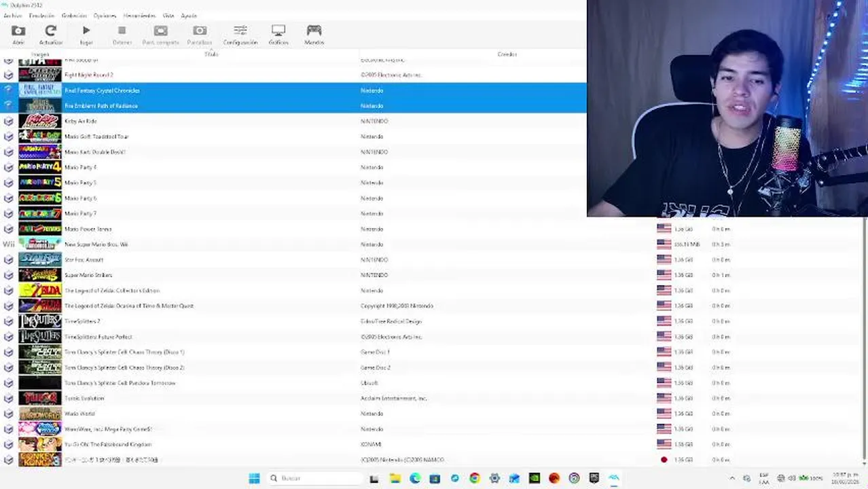Click the US flag in the TimeSplitters 2 row
The image size is (868, 489).
pyautogui.click(x=664, y=321)
